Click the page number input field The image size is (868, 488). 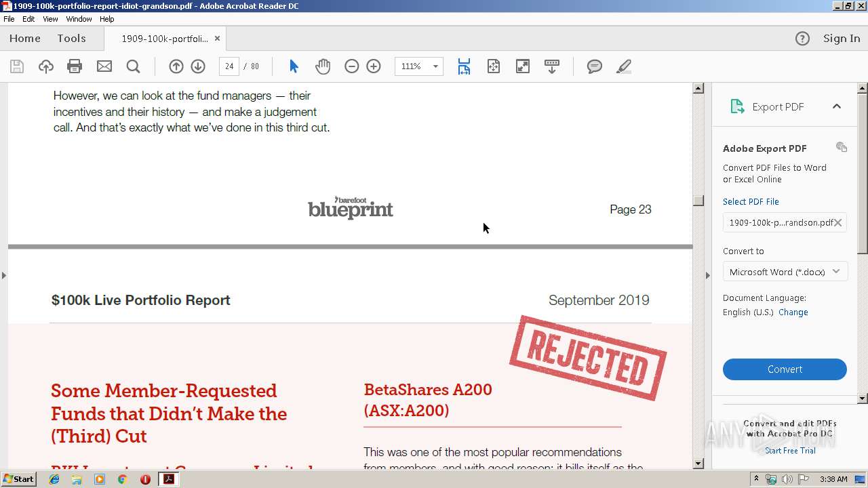pyautogui.click(x=229, y=66)
